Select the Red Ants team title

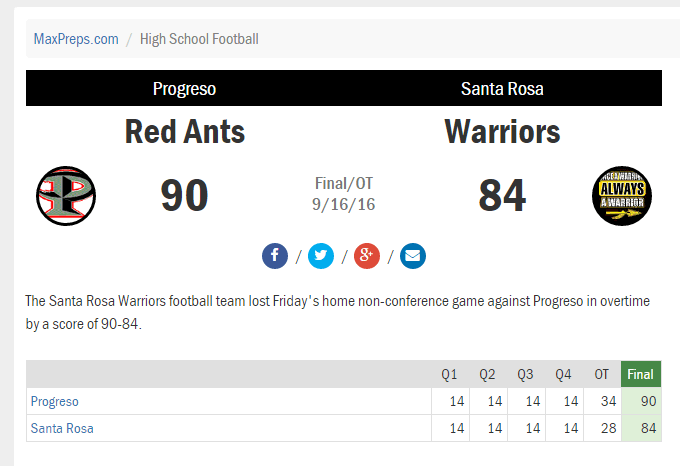click(185, 132)
